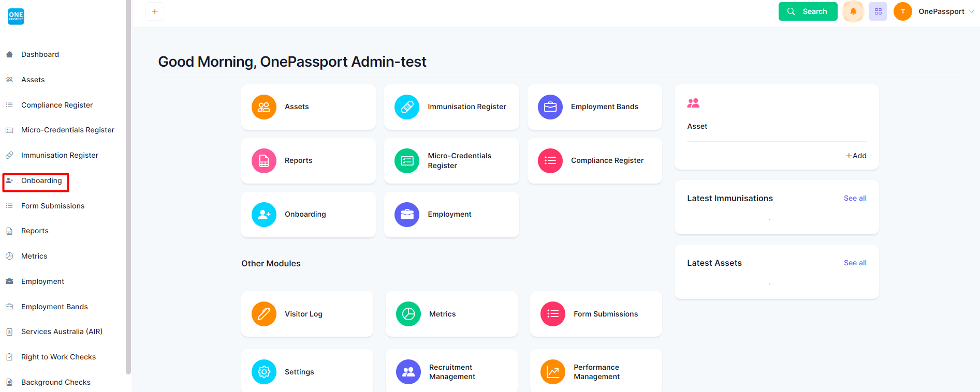Open Background Checks in the sidebar
Screen dimensions: 980x392
click(56, 382)
